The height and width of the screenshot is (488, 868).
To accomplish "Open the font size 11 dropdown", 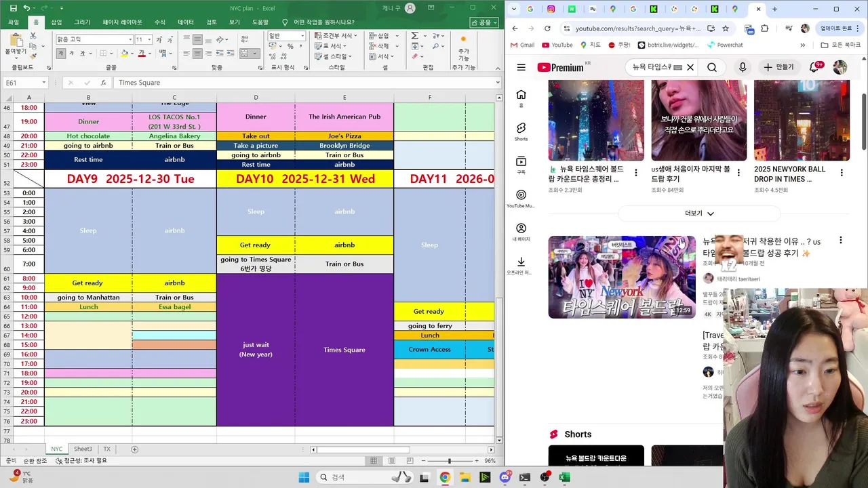I will pyautogui.click(x=149, y=39).
